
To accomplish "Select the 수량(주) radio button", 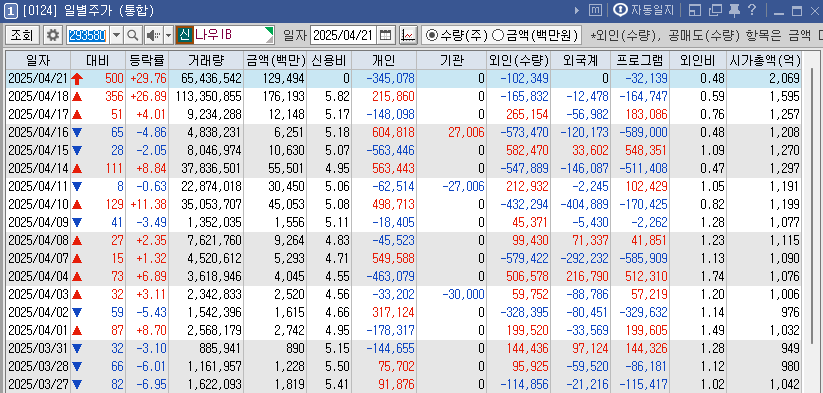I will pyautogui.click(x=431, y=36).
